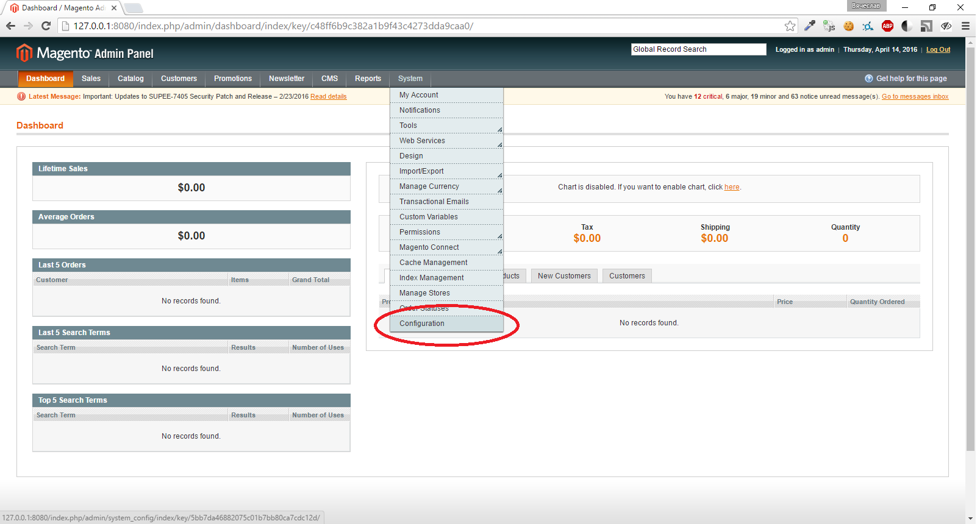Click the Magento logo icon
The height and width of the screenshot is (524, 980).
24,53
